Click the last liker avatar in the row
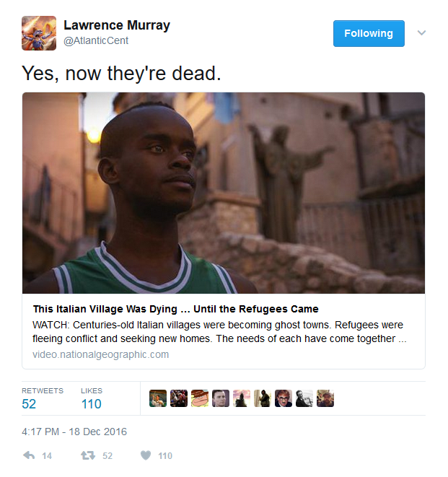Image resolution: width=448 pixels, height=477 pixels. click(325, 398)
